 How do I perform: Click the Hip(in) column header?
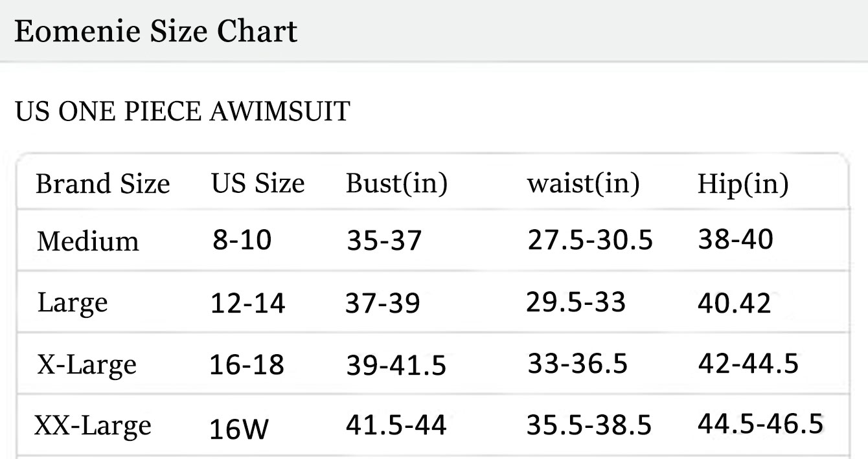pyautogui.click(x=743, y=185)
